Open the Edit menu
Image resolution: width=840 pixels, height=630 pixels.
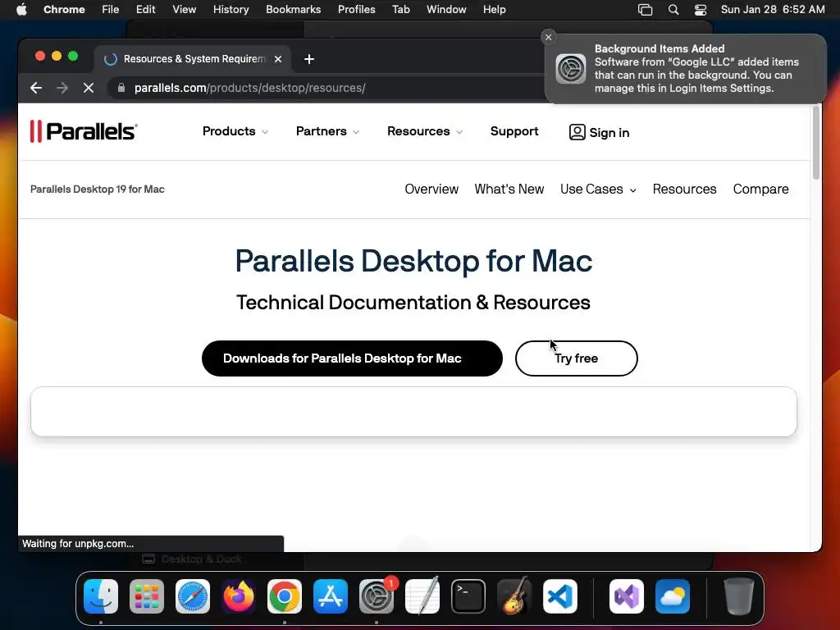point(145,10)
